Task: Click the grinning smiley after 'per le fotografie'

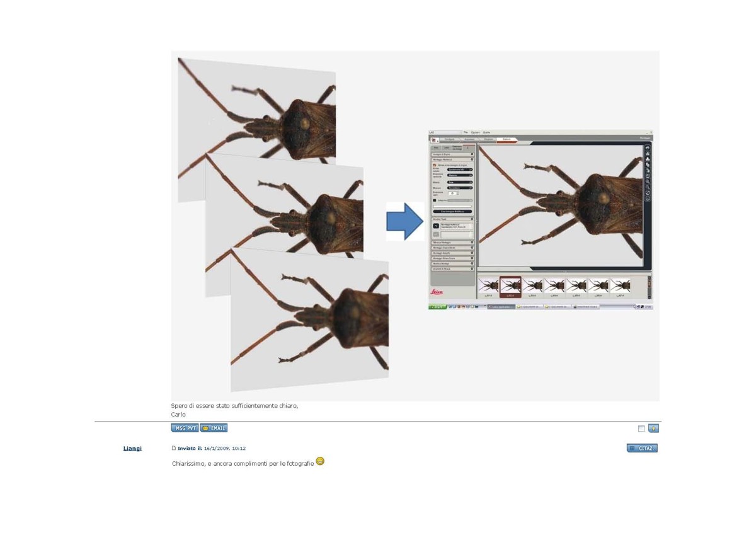Action: pyautogui.click(x=320, y=461)
